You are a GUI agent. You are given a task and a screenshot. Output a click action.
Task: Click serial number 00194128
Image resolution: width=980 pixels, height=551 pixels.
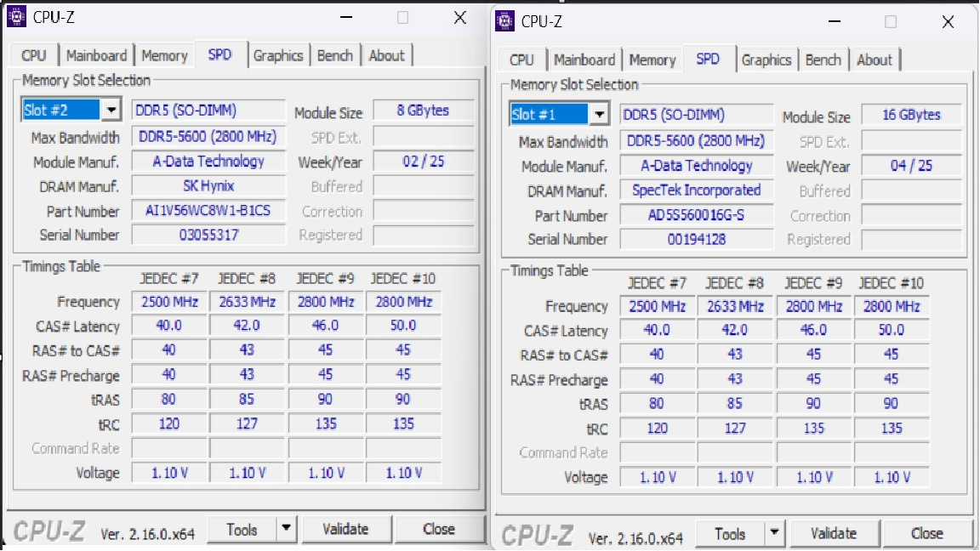point(696,239)
